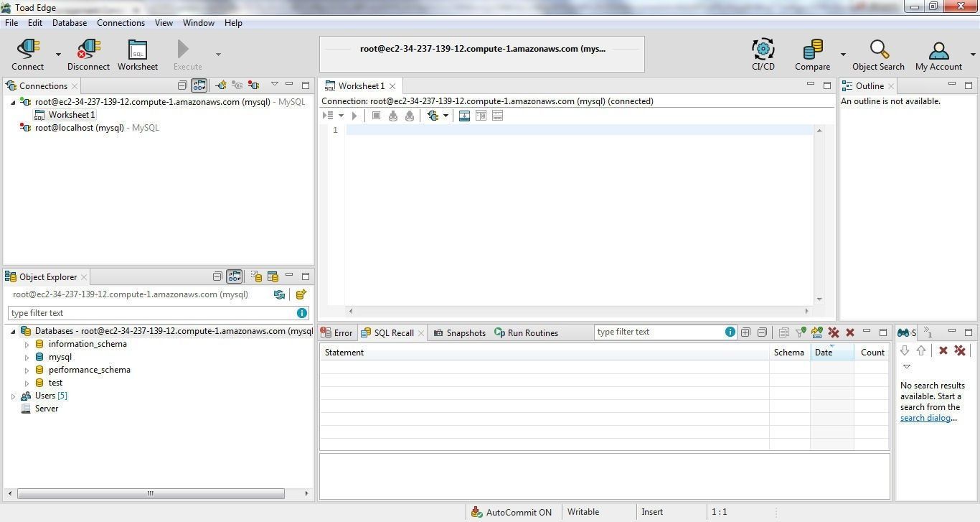Viewport: 980px width, 522px height.
Task: Click the change connection plug icon in worksheet toolbar
Action: 433,116
